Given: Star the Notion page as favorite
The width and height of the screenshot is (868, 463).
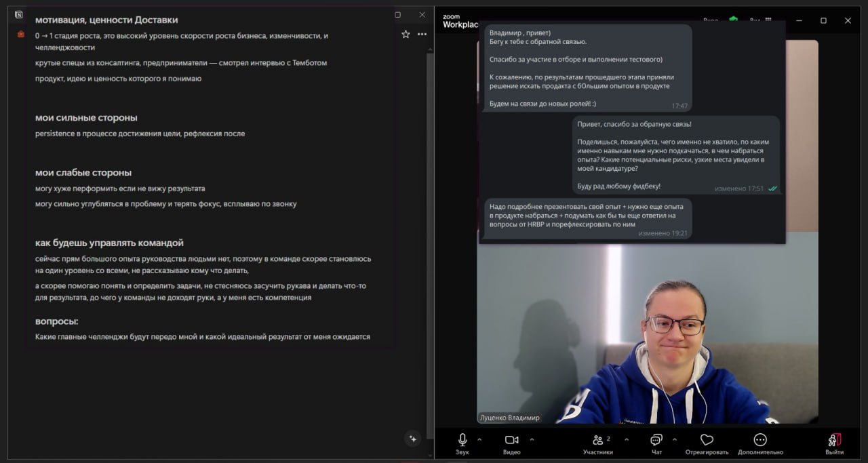Looking at the screenshot, I should (x=406, y=34).
